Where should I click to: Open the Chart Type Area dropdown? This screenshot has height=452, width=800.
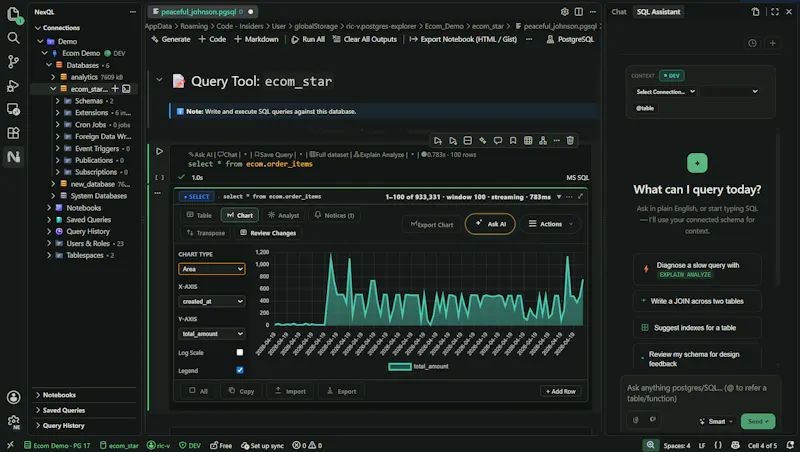(x=212, y=269)
